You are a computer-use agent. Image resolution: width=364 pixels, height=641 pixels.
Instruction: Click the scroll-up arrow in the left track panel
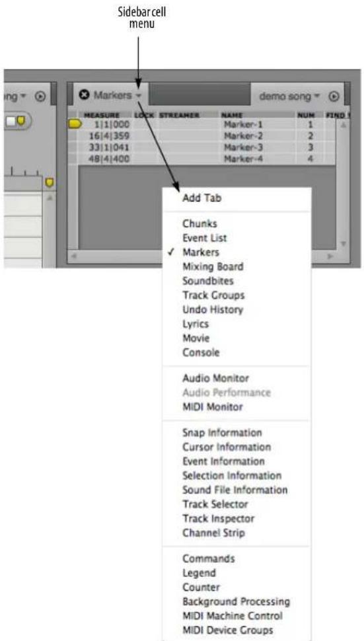click(x=50, y=198)
